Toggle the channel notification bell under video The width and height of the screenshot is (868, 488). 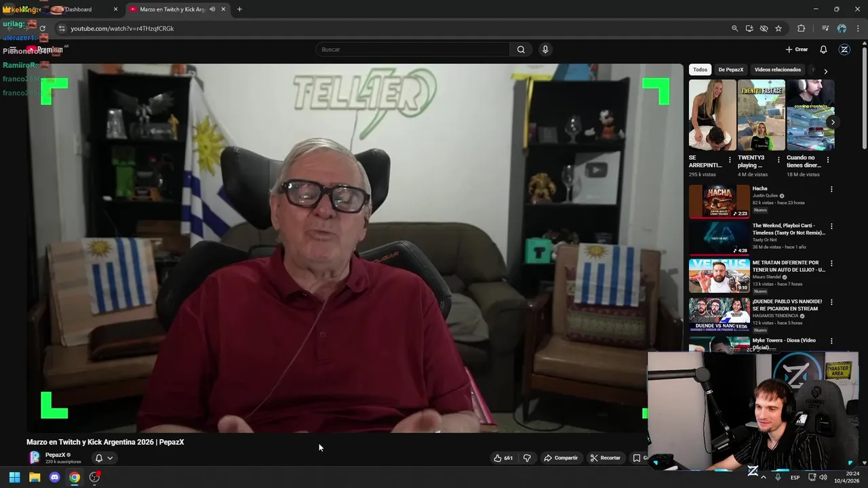click(99, 458)
